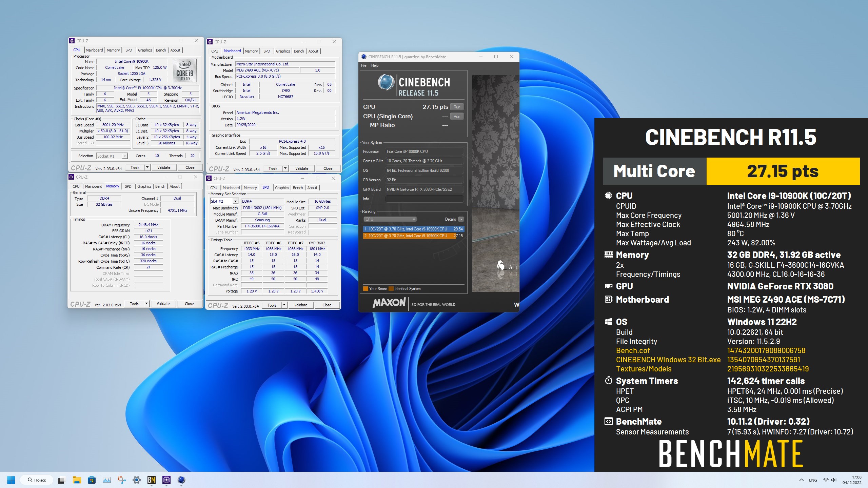Open Snipping Tool from the taskbar
Image resolution: width=868 pixels, height=488 pixels.
[121, 480]
